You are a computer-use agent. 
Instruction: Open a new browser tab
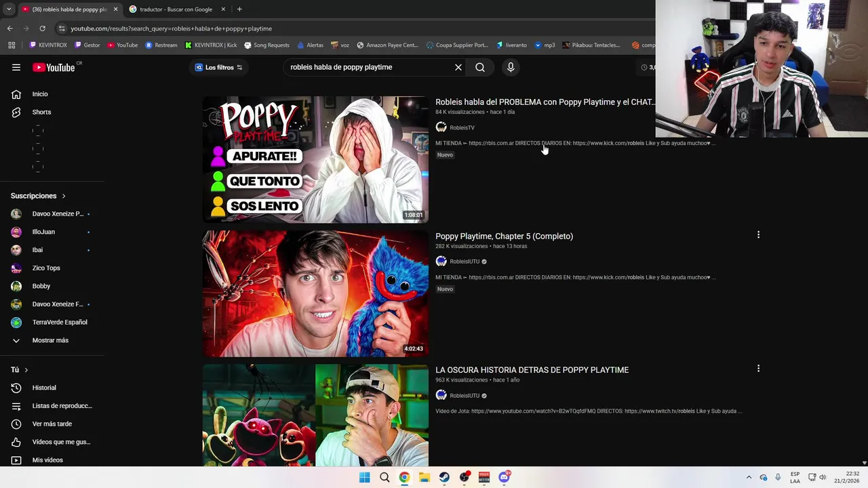tap(239, 9)
